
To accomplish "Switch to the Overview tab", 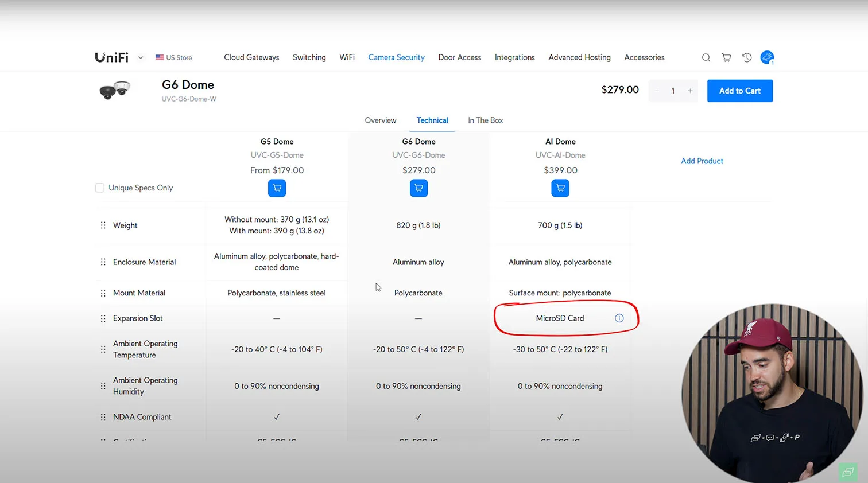I will click(381, 120).
